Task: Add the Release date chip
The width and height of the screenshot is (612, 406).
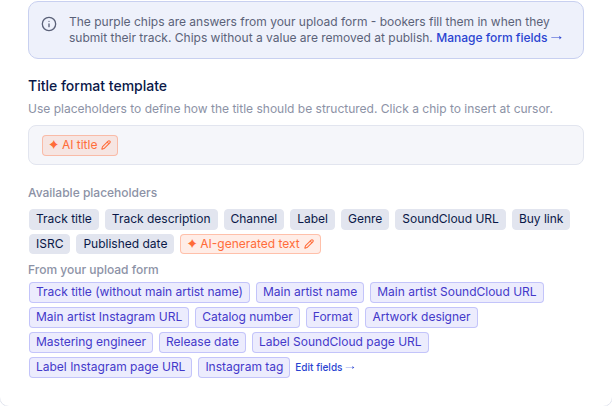Action: 202,342
